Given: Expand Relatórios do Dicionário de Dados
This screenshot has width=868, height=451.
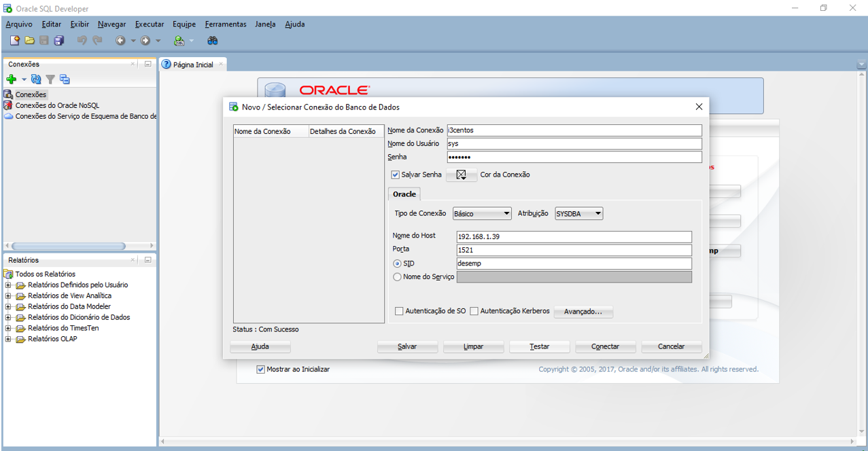Looking at the screenshot, I should (x=8, y=318).
